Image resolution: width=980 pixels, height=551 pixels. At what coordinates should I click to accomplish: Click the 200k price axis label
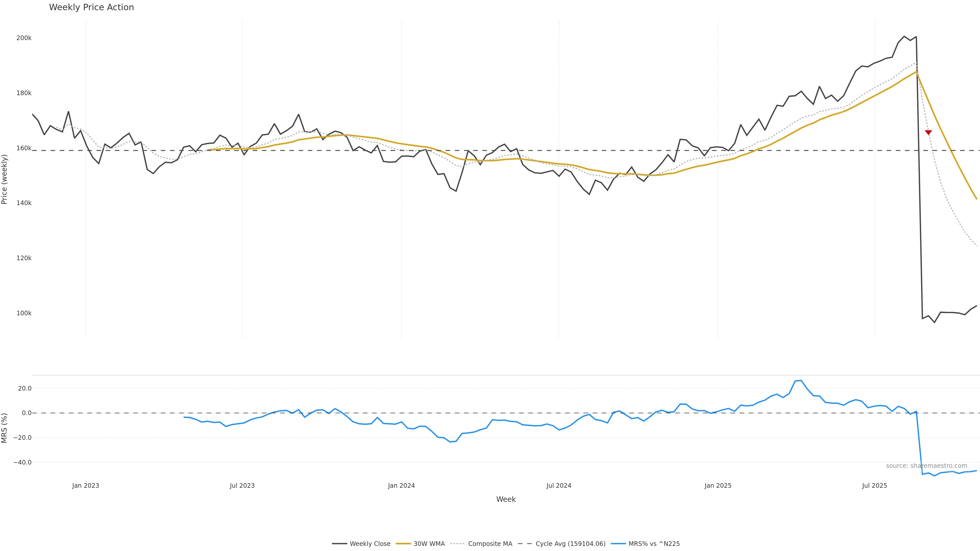click(x=24, y=38)
